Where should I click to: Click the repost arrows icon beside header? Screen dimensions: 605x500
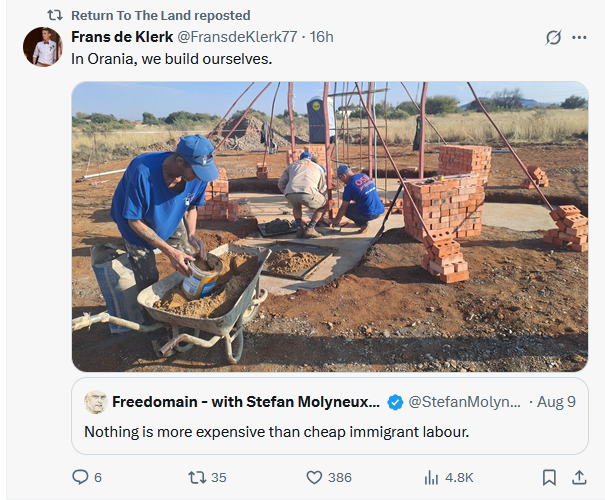(x=55, y=15)
